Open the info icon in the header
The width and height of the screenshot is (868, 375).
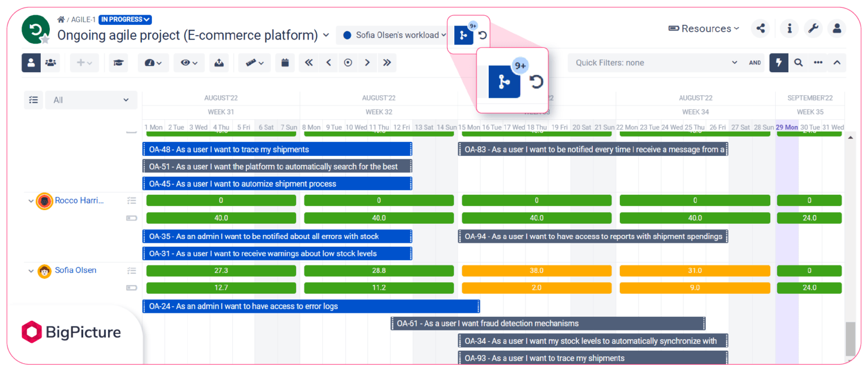[789, 28]
